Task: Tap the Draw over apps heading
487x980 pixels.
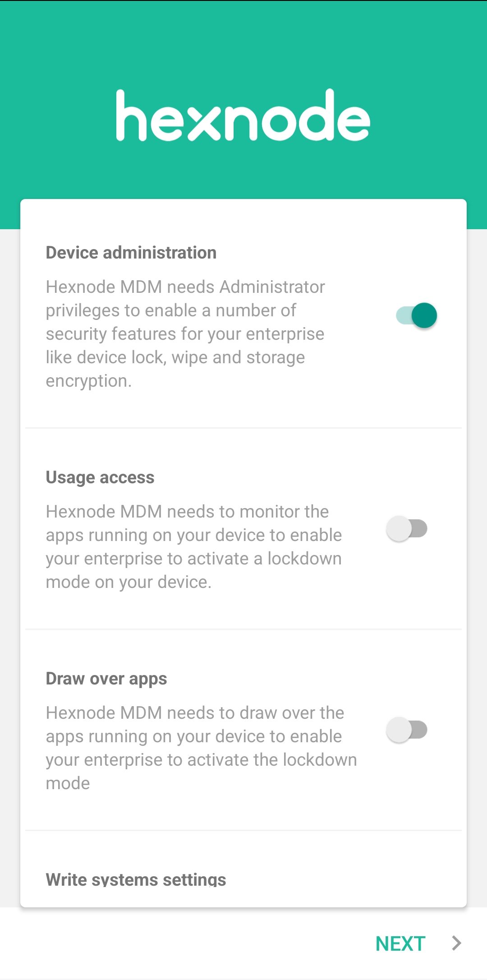Action: tap(106, 679)
